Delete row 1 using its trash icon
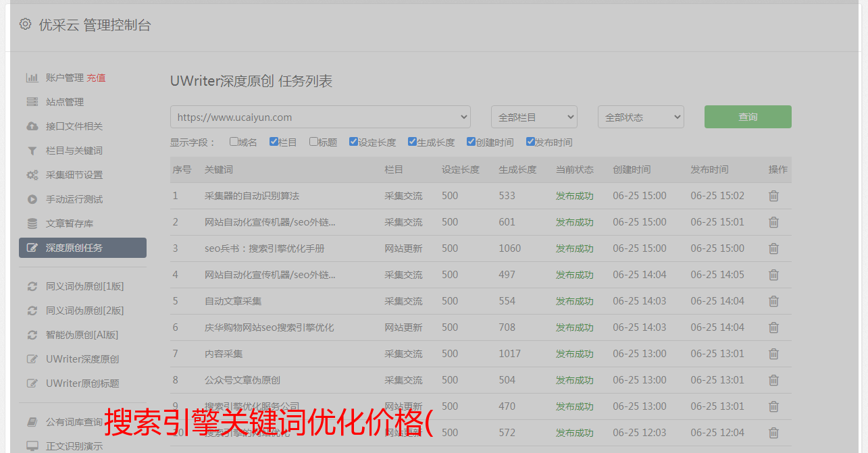This screenshot has width=868, height=453. coord(773,196)
